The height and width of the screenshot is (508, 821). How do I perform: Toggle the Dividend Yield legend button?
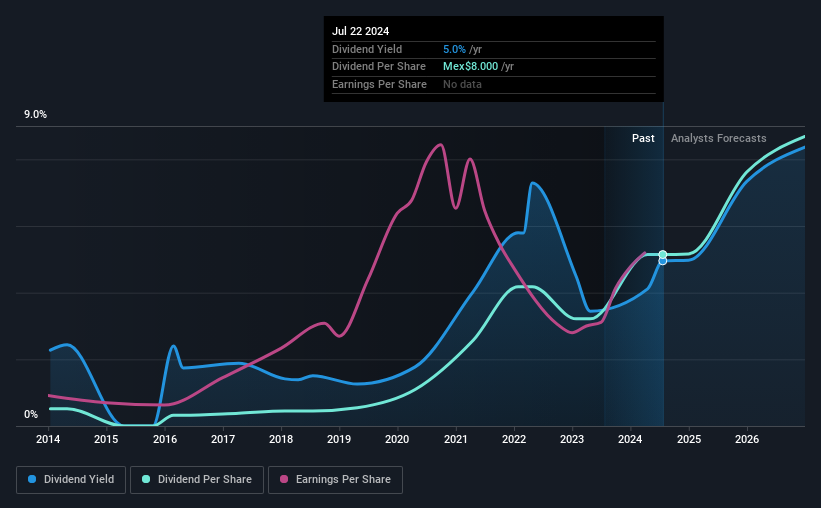(71, 480)
